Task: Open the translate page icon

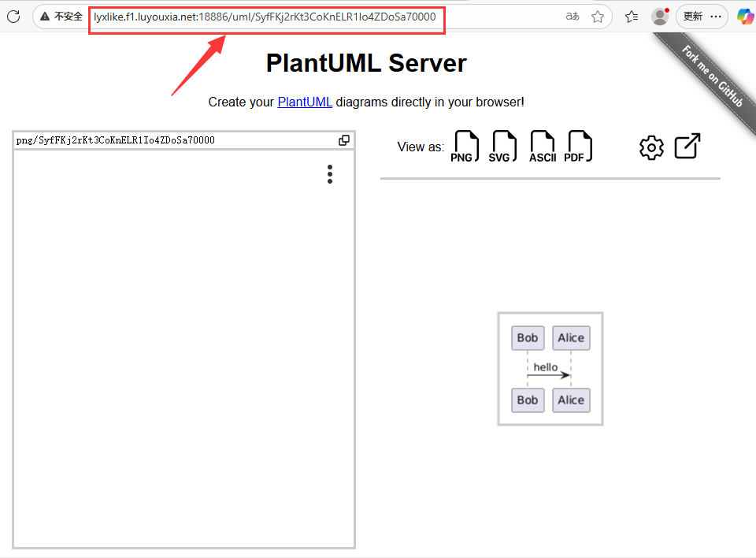Action: click(x=573, y=17)
